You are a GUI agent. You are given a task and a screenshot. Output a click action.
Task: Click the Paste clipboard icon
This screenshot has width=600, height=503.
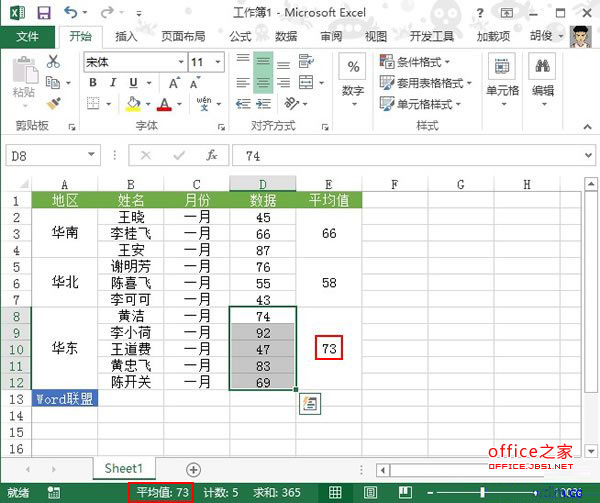coord(25,70)
